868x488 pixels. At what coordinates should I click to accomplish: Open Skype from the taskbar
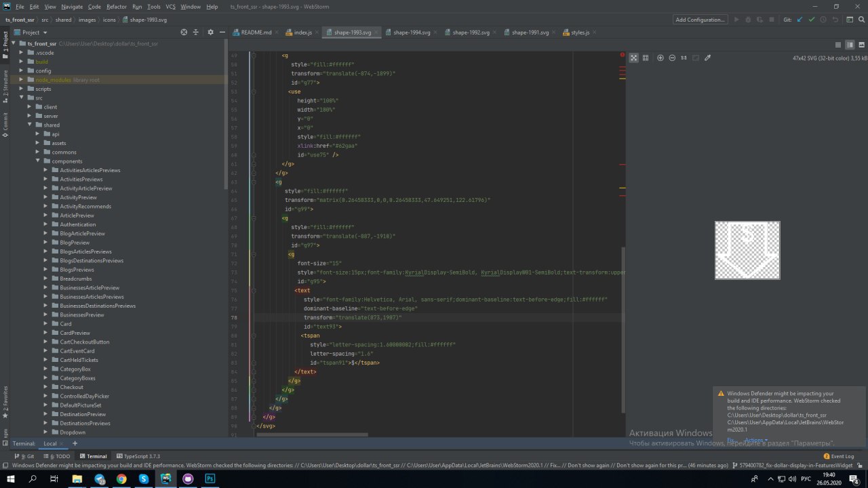tap(144, 479)
